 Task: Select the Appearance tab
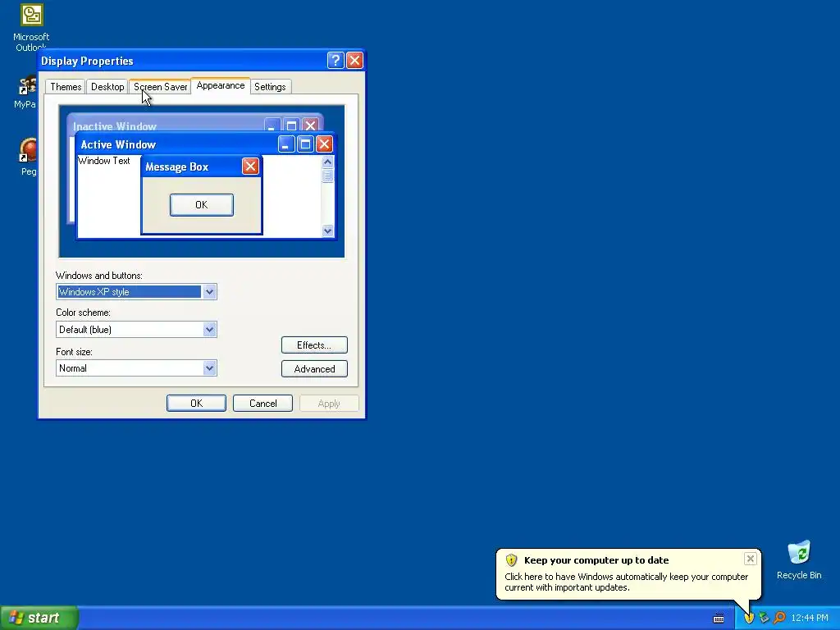pyautogui.click(x=220, y=85)
